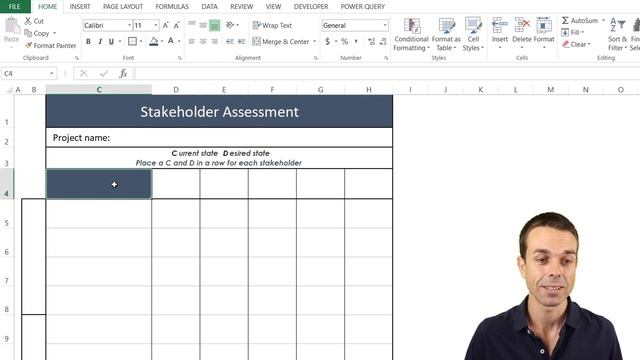
Task: Decrease indent icon
Action: click(230, 41)
